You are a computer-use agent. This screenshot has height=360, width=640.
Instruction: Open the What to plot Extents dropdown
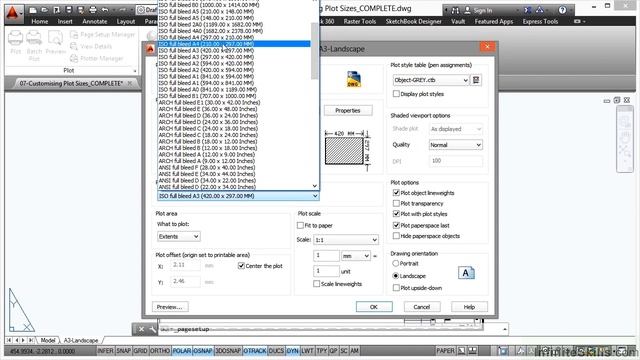[179, 236]
